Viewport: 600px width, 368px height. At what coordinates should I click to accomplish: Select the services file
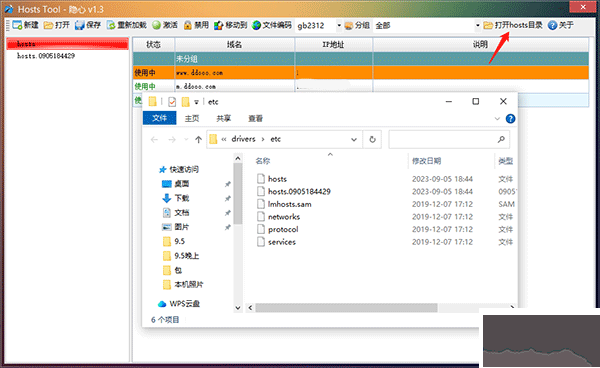(x=282, y=242)
